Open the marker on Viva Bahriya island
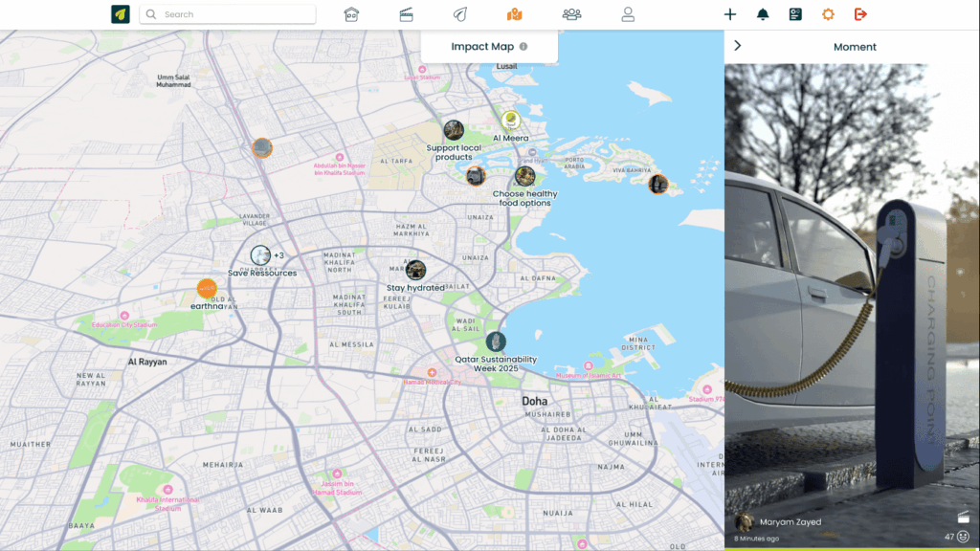The height and width of the screenshot is (551, 980). pos(658,185)
